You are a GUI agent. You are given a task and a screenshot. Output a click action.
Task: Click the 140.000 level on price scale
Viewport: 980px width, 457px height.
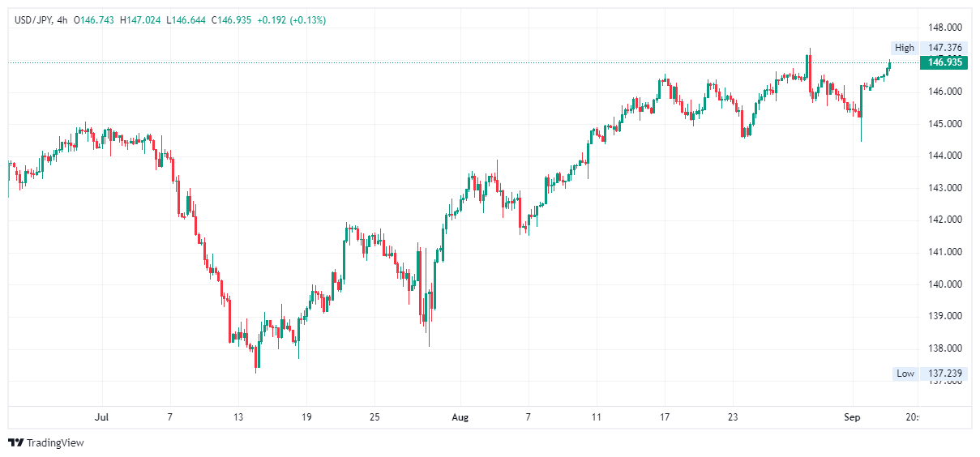[x=944, y=284]
